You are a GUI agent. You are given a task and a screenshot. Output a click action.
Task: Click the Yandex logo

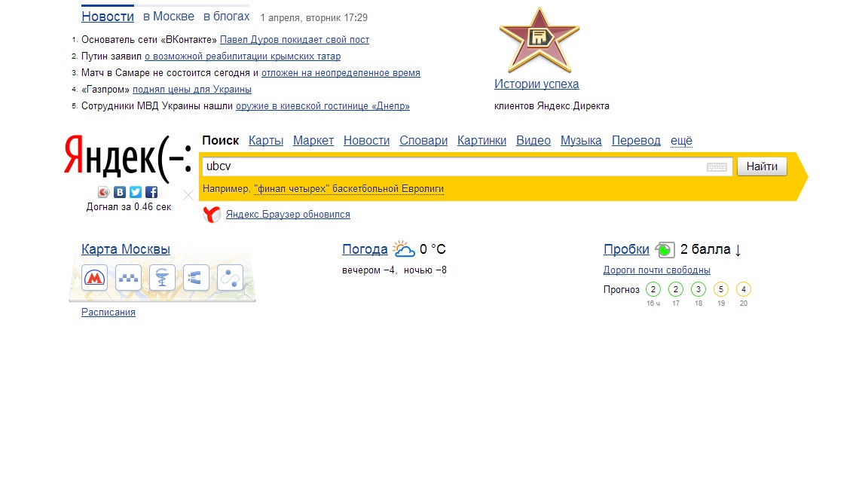128,157
